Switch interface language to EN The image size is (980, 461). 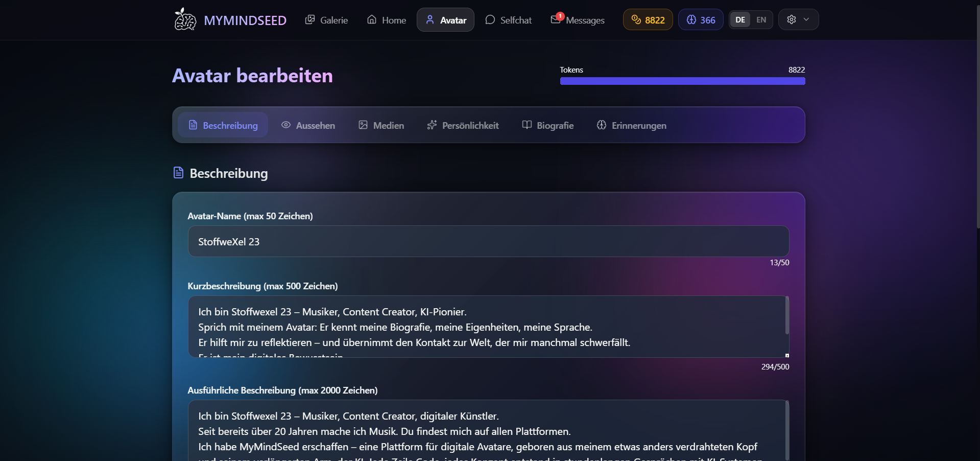point(761,19)
